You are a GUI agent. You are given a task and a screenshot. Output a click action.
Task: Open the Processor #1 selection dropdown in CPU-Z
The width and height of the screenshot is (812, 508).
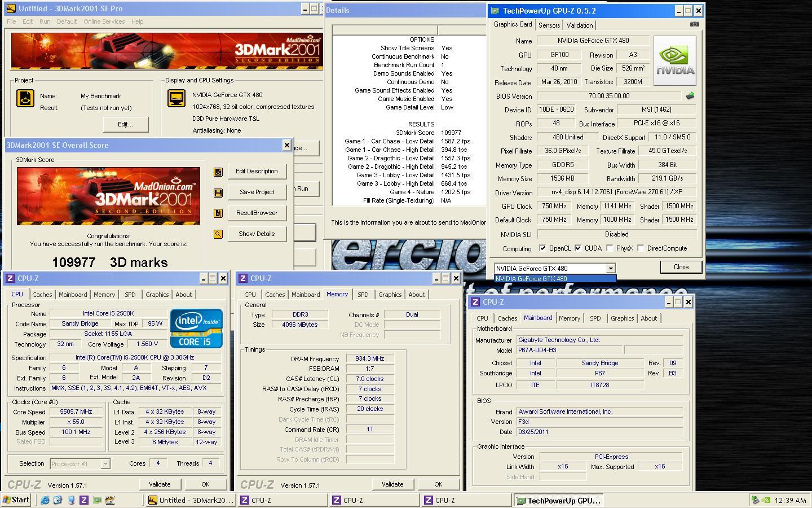105,464
